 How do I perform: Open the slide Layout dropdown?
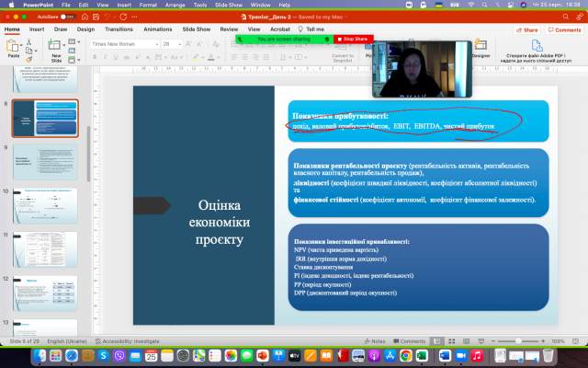click(x=73, y=41)
